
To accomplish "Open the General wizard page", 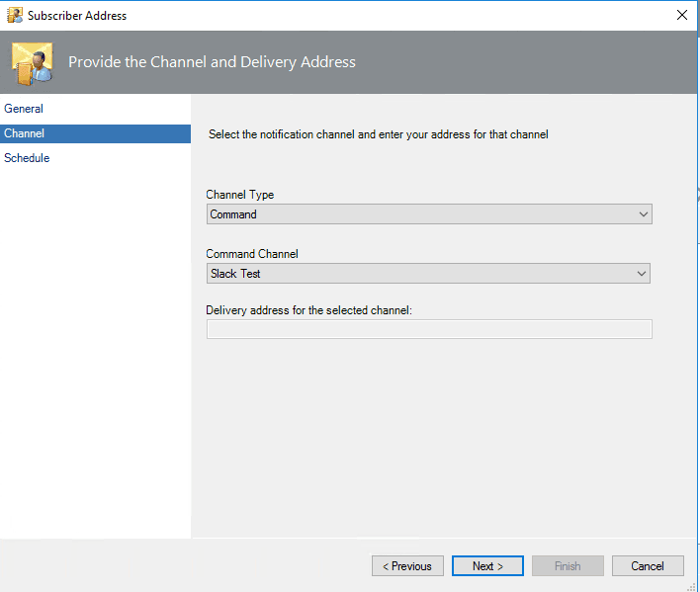I will [x=24, y=109].
